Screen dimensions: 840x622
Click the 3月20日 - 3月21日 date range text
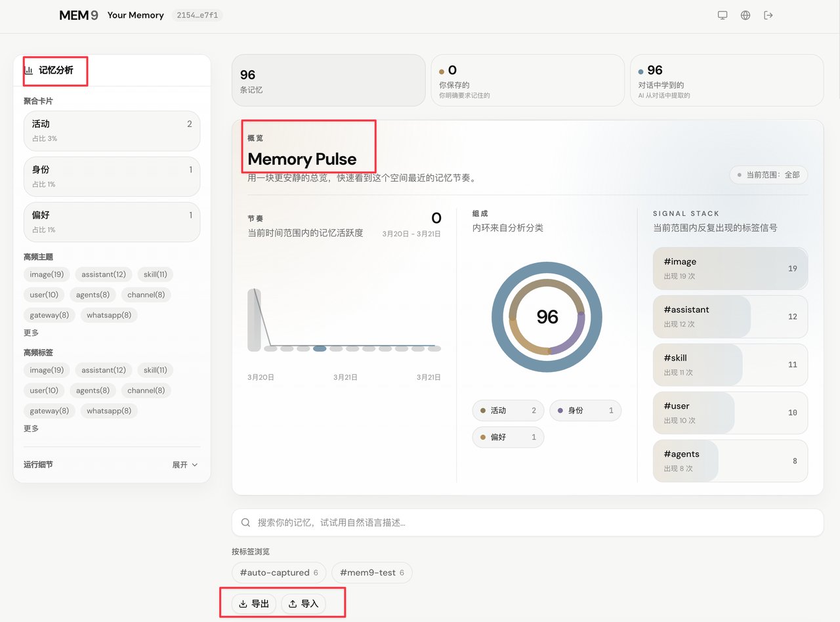[411, 234]
